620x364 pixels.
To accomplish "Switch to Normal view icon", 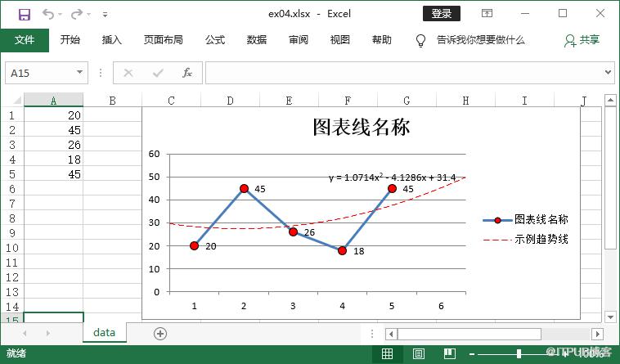I will 387,353.
